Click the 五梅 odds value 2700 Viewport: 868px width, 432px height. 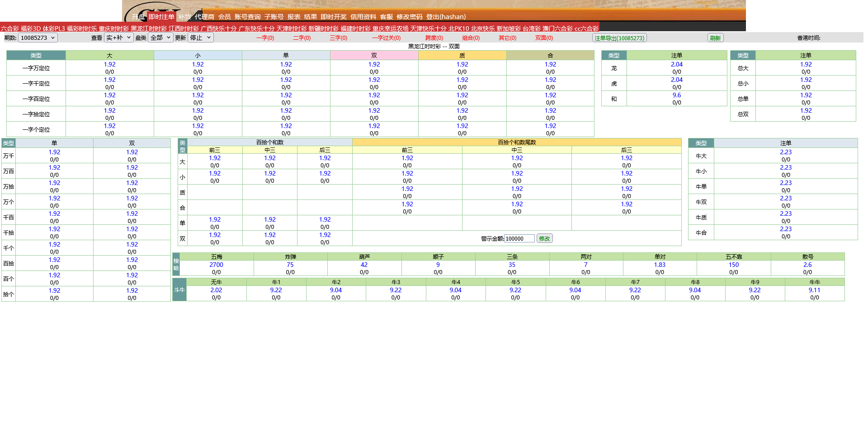click(x=216, y=265)
